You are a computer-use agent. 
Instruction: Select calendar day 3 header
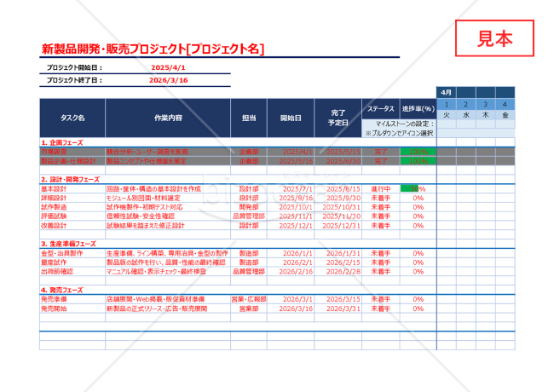[x=485, y=104]
